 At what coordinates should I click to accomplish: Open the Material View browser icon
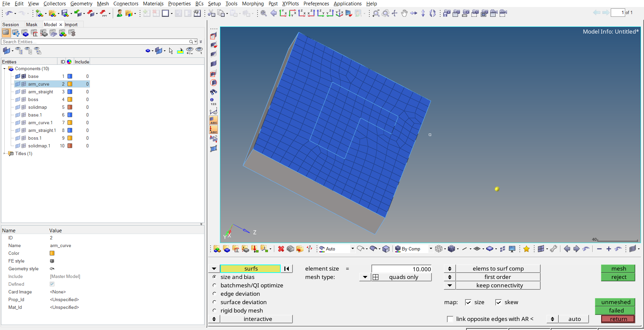pyautogui.click(x=35, y=33)
